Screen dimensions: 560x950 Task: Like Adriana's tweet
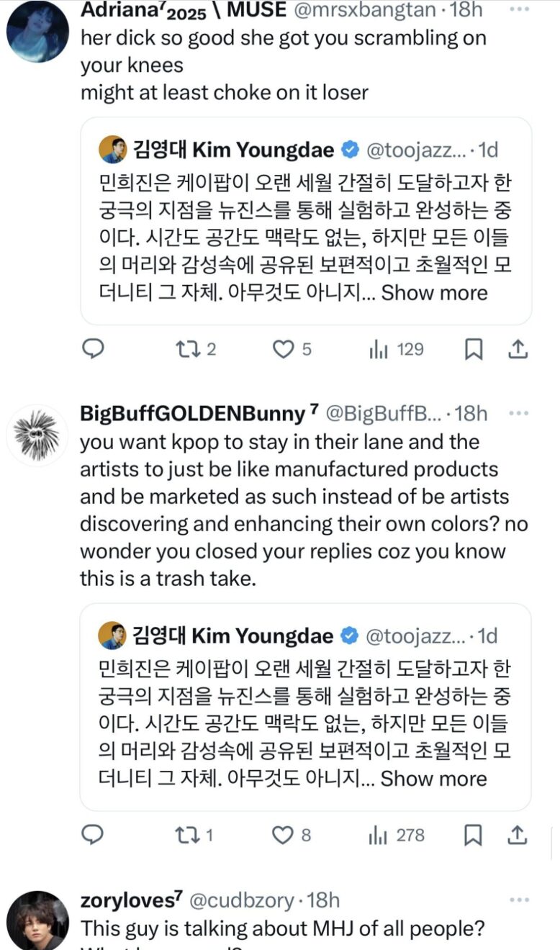click(x=284, y=350)
